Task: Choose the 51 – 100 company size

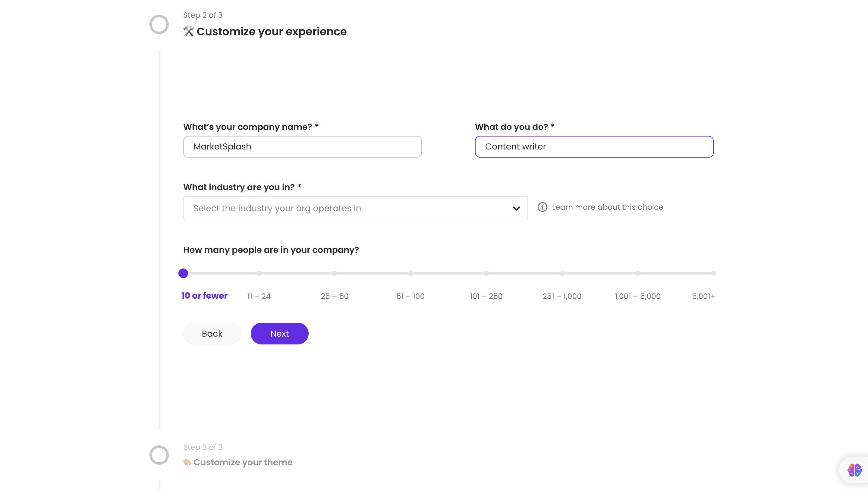Action: point(410,273)
